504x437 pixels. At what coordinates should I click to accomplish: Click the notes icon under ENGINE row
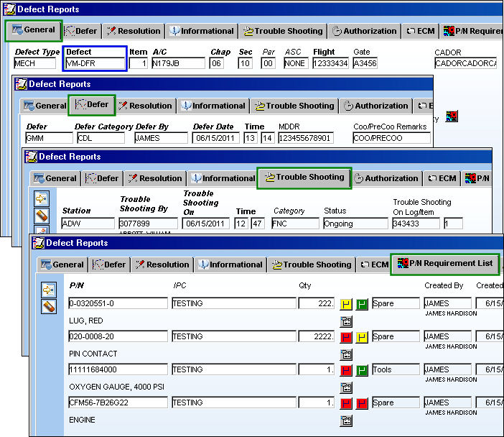(x=346, y=420)
